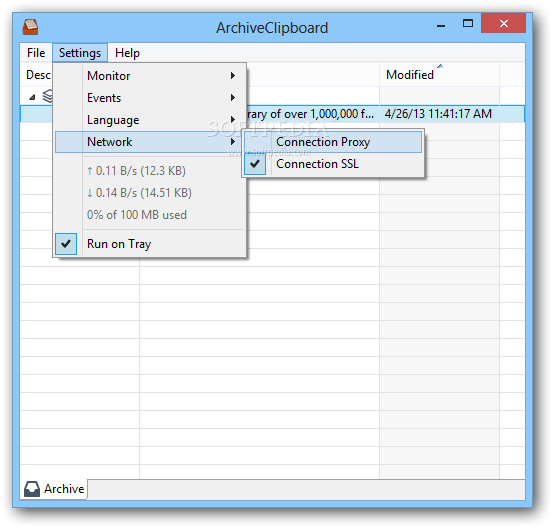The height and width of the screenshot is (528, 553).
Task: Close the open Settings menu
Action: click(80, 53)
